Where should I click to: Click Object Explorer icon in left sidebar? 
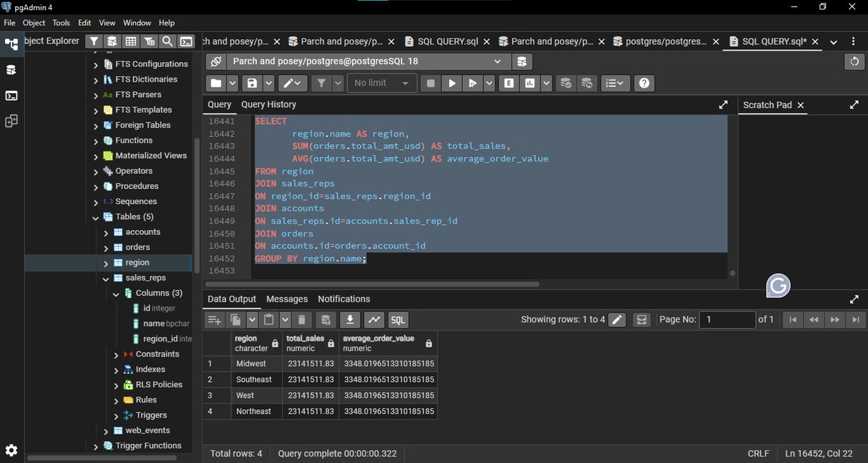coord(12,44)
